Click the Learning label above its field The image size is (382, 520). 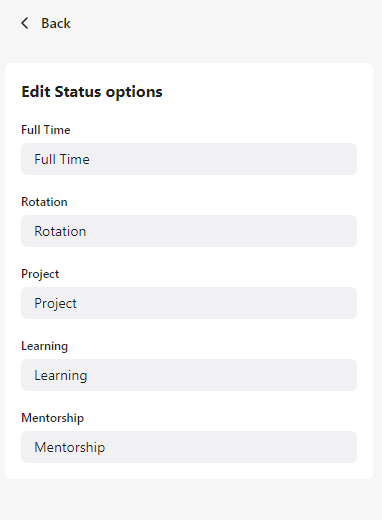(45, 346)
